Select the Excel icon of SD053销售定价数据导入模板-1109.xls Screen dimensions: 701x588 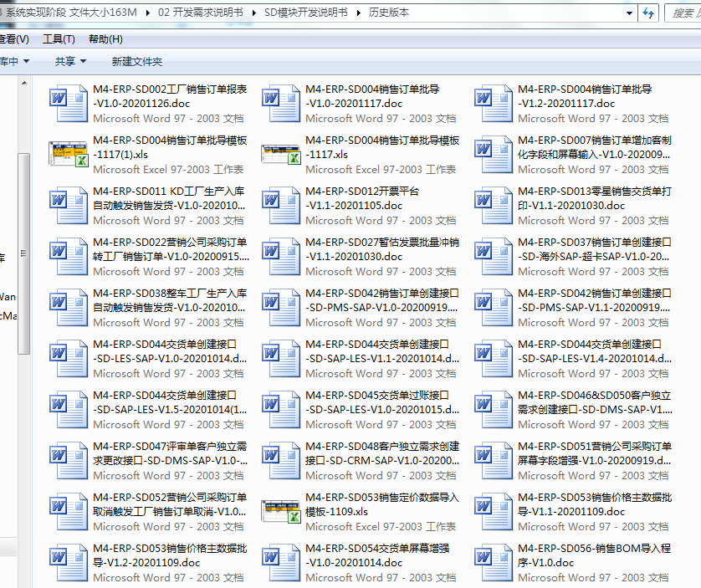click(x=276, y=511)
